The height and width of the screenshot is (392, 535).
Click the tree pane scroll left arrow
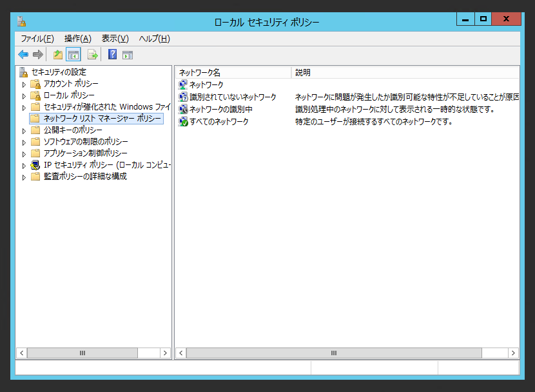tap(21, 353)
